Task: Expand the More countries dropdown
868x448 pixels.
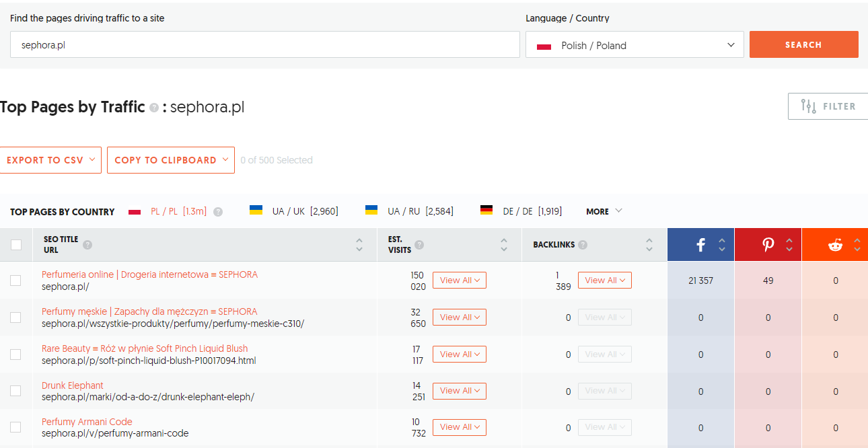Action: coord(604,211)
